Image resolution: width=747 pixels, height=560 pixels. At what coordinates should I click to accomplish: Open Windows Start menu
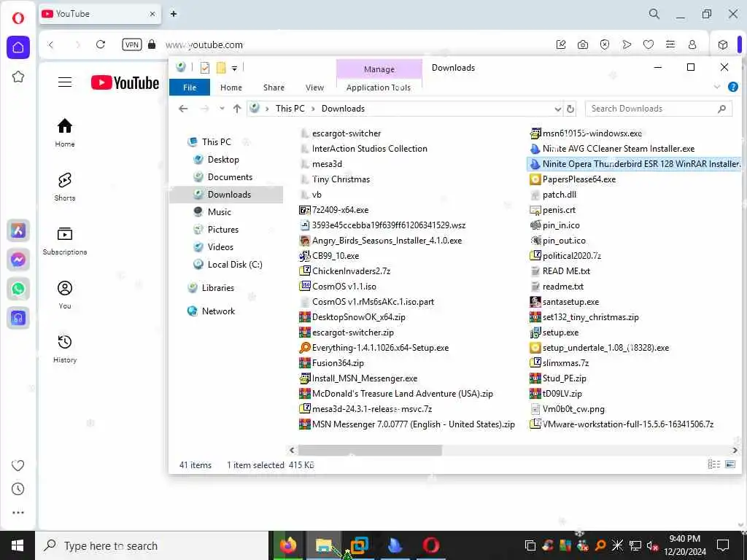coord(18,545)
